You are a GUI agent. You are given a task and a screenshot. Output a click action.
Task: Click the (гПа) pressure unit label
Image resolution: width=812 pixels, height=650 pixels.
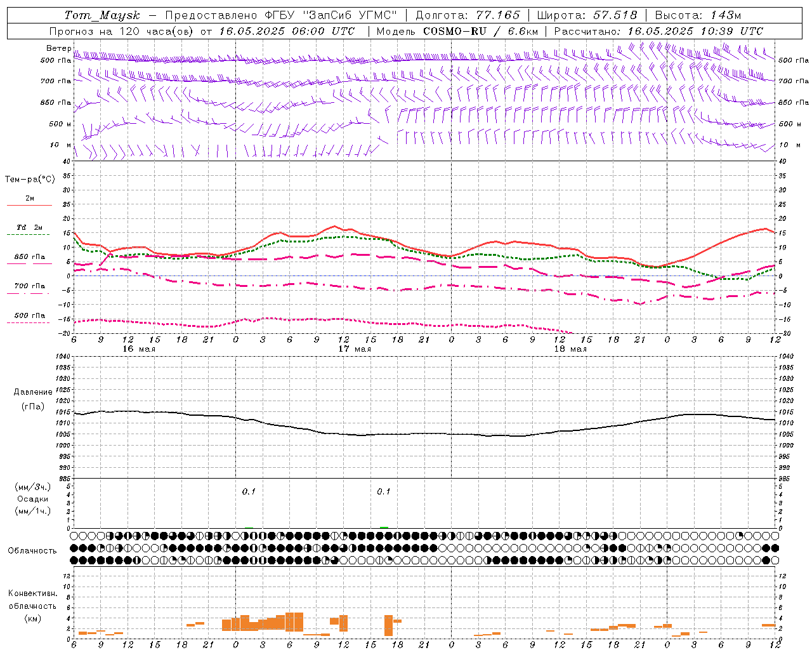coord(32,407)
